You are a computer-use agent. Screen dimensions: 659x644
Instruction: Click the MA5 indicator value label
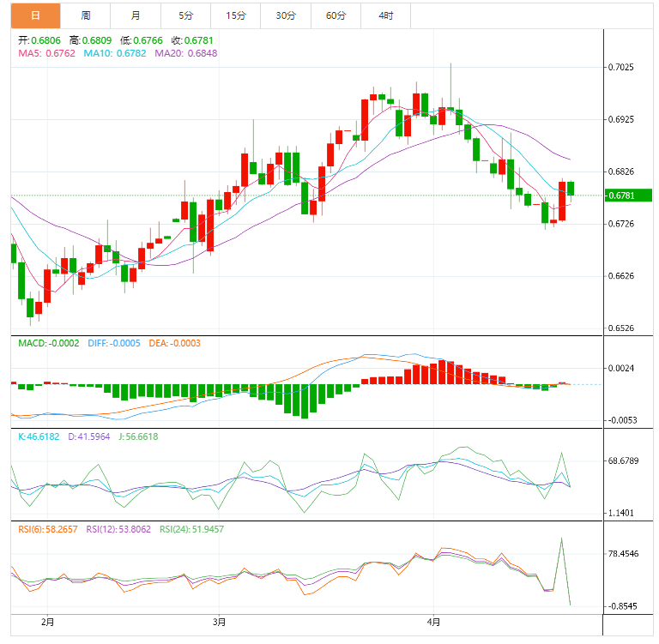point(46,53)
